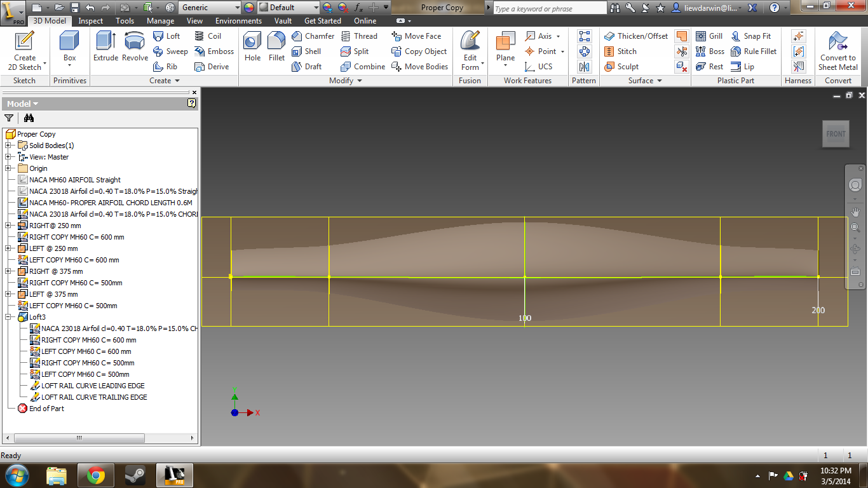Select the Thread tool
The height and width of the screenshot is (488, 868).
pyautogui.click(x=360, y=36)
